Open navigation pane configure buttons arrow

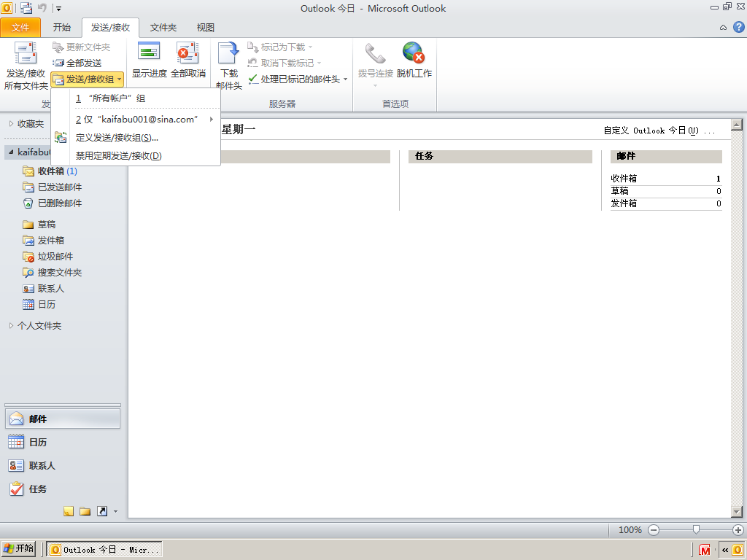[116, 512]
